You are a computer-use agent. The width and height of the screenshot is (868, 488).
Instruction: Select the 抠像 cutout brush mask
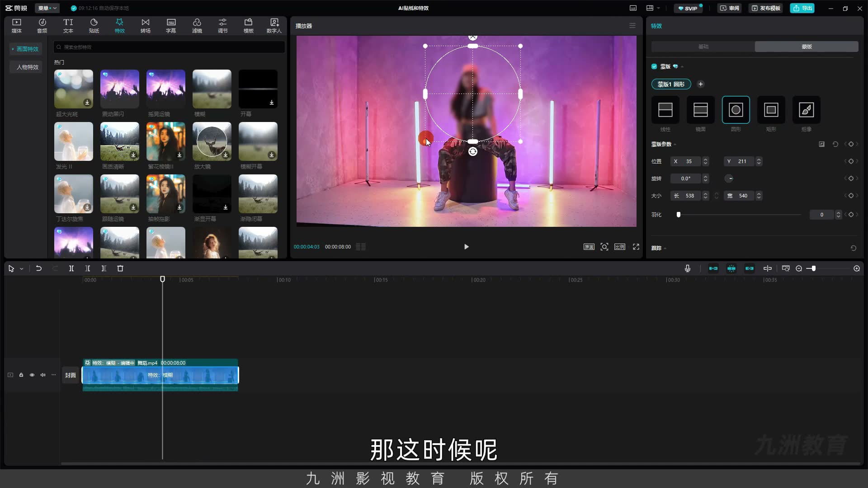[x=806, y=110]
